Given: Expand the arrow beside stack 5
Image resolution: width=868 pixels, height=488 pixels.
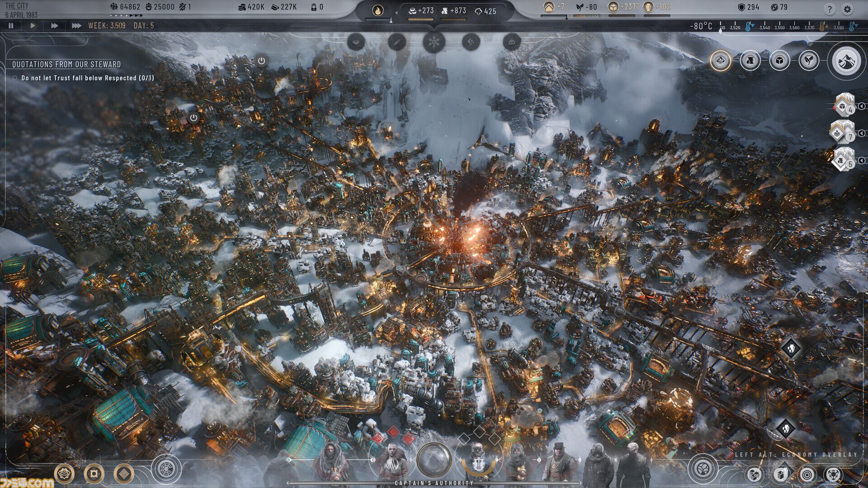Looking at the screenshot, I should coord(862,160).
